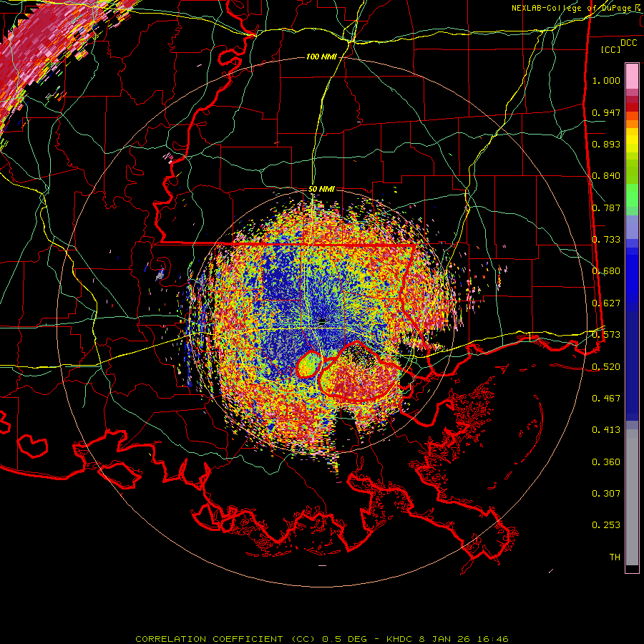This screenshot has width=644, height=644.
Task: Click the 0.893 scale value
Action: click(606, 144)
